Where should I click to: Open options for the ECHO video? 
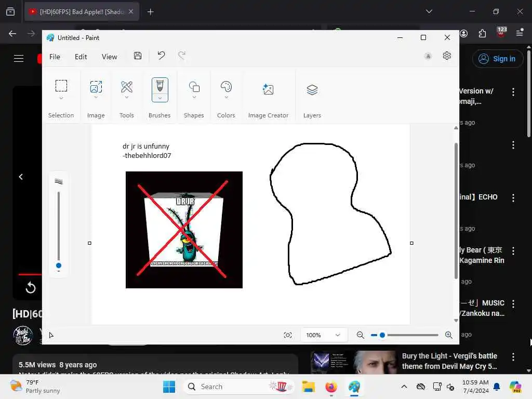(x=513, y=198)
